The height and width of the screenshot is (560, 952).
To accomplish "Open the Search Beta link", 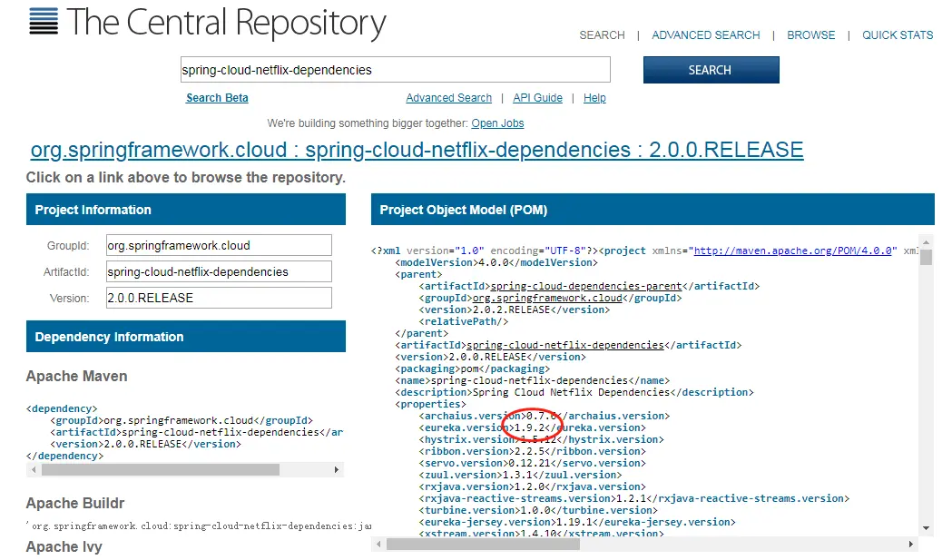I will pos(217,98).
